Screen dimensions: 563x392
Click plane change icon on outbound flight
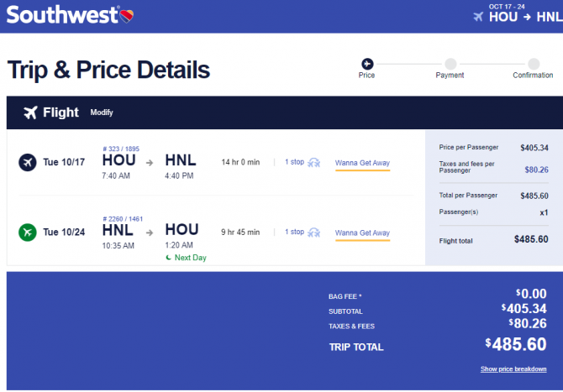[x=313, y=163]
